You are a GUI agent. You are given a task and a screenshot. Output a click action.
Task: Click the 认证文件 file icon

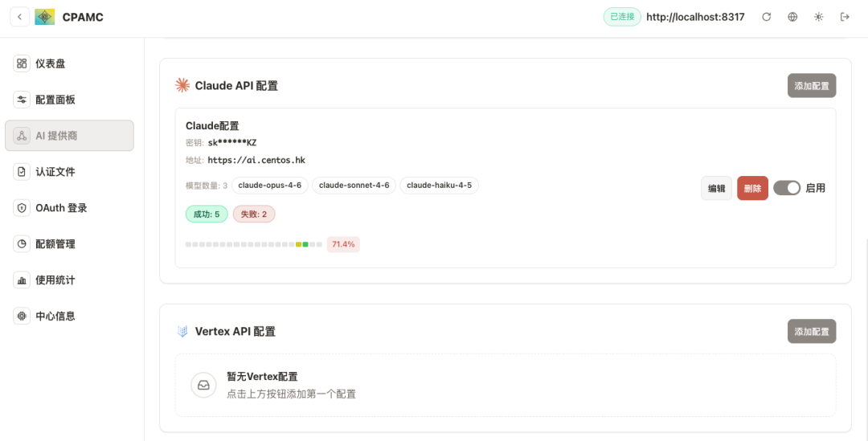pyautogui.click(x=22, y=172)
